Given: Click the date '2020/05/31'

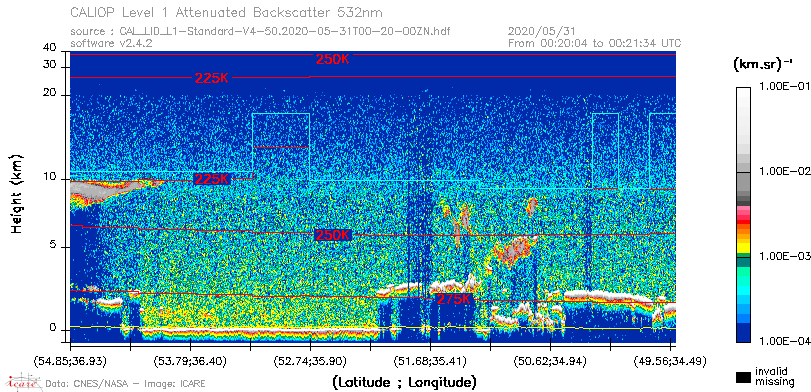Looking at the screenshot, I should (x=542, y=32).
